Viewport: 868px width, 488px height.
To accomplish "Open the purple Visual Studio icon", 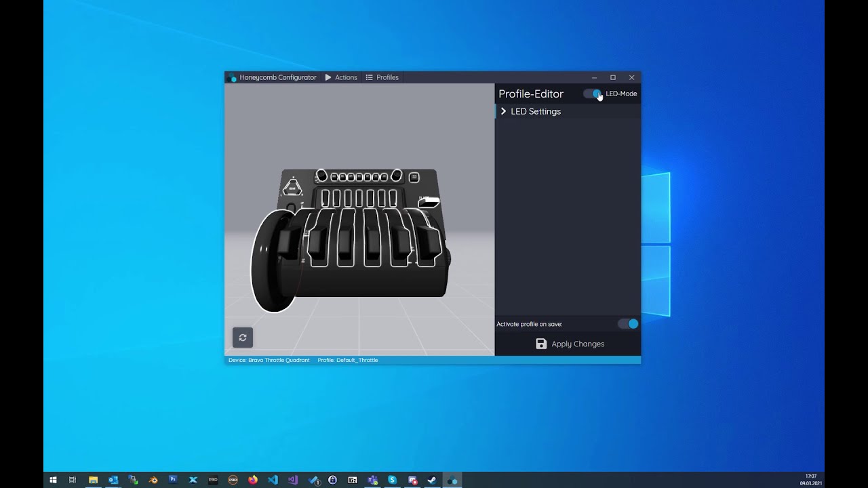I will [292, 480].
